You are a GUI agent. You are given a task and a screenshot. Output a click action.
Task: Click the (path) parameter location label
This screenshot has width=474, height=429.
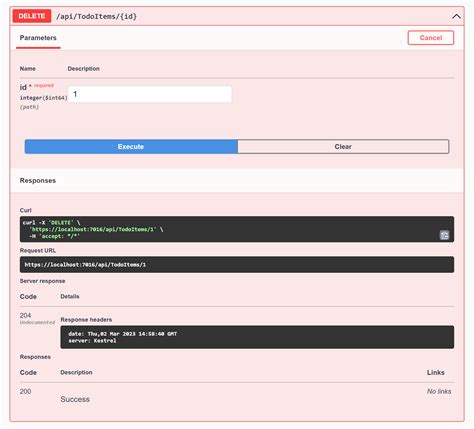pyautogui.click(x=29, y=107)
